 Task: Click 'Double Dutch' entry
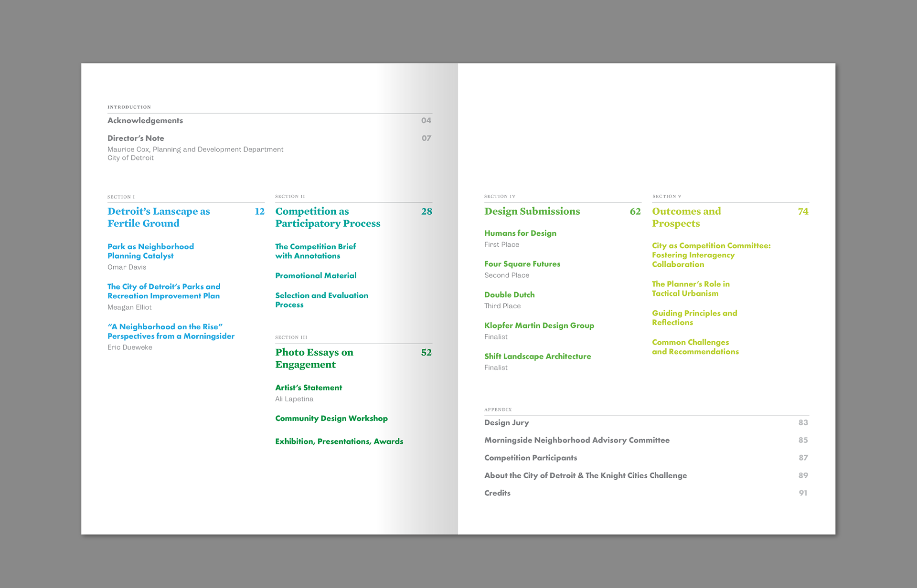[509, 295]
